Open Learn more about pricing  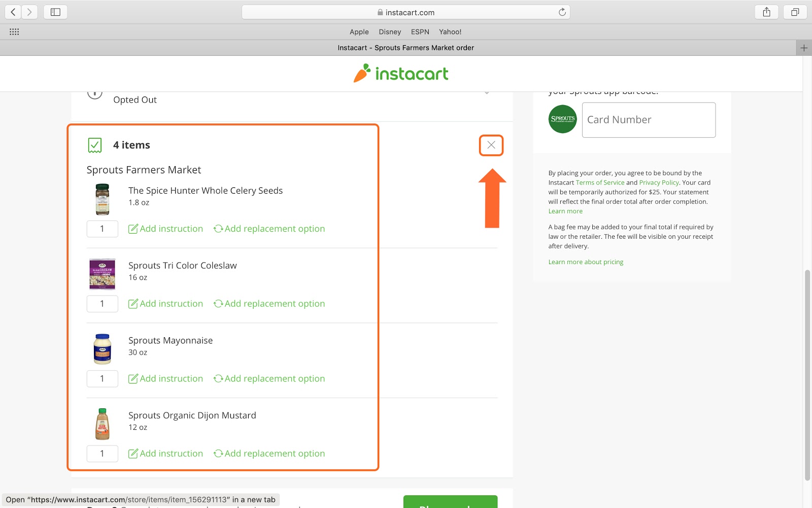[586, 262]
